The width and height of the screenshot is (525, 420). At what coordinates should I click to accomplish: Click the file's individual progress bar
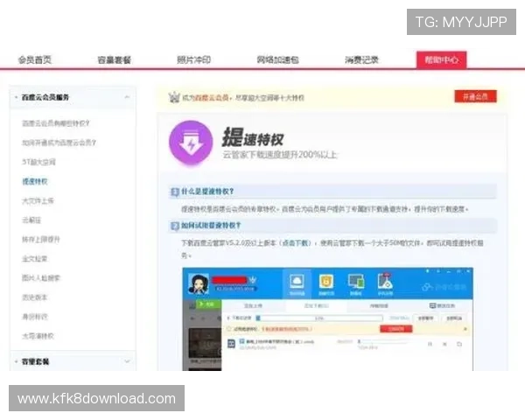[382, 342]
